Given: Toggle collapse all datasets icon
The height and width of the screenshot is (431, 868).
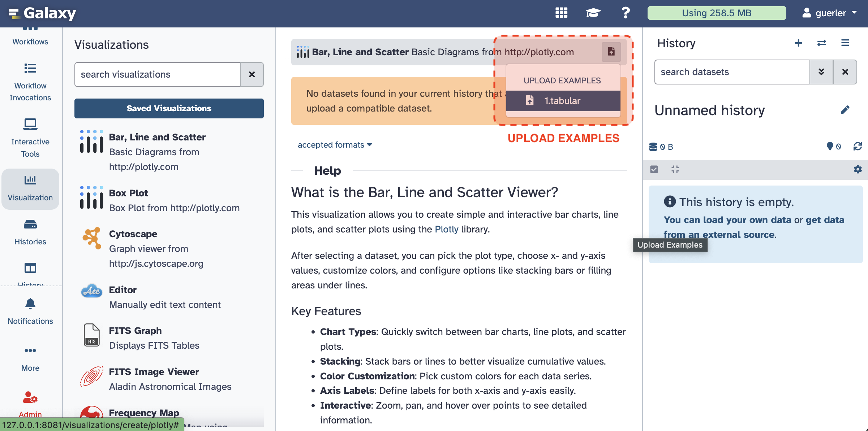Looking at the screenshot, I should click(x=675, y=169).
